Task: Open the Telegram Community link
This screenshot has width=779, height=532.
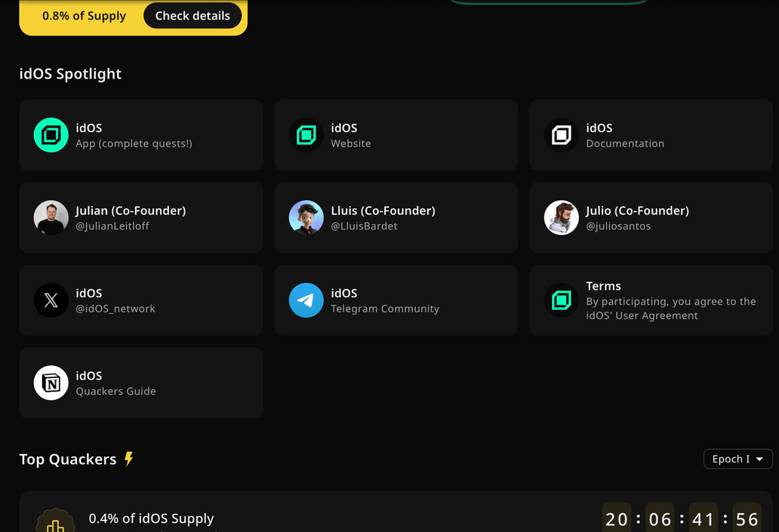Action: (x=385, y=309)
